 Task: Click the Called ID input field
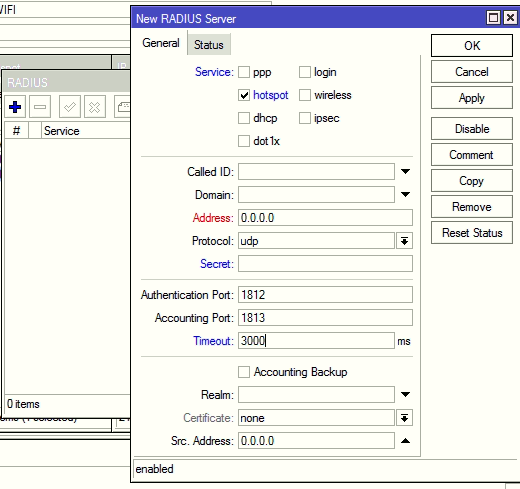(316, 172)
